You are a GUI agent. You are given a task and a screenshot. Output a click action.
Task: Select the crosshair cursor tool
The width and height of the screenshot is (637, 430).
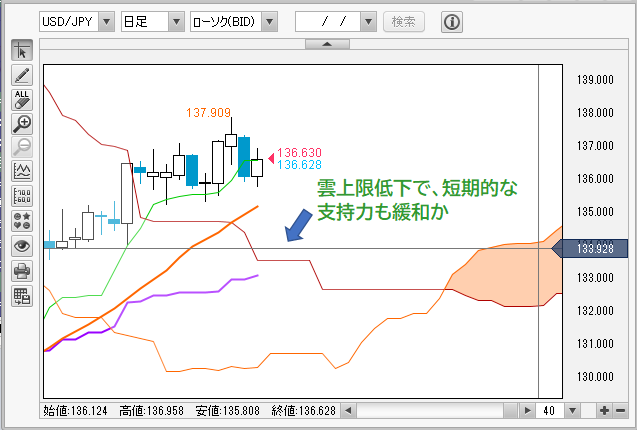(x=22, y=50)
